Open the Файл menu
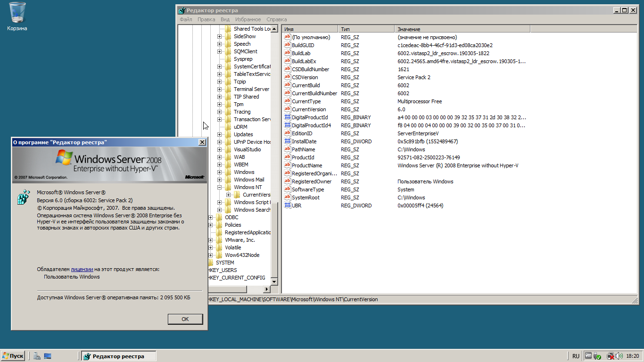This screenshot has height=362, width=644. coord(186,19)
